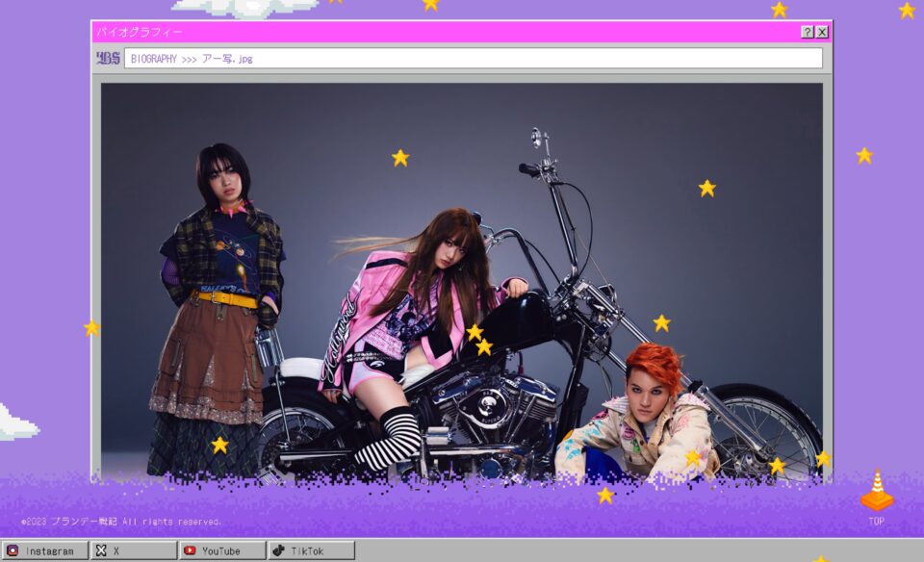
Task: Click the アー写.jpg filename text
Action: coord(227,59)
